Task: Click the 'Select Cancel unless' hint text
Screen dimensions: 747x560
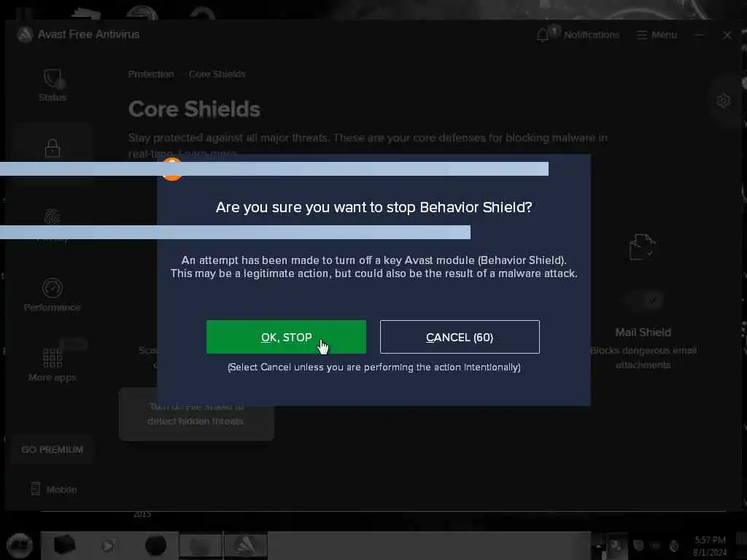Action: (374, 367)
